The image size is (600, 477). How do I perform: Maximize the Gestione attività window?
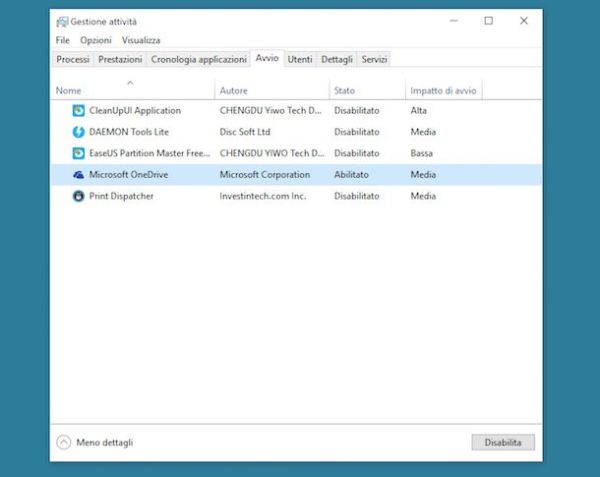point(488,21)
